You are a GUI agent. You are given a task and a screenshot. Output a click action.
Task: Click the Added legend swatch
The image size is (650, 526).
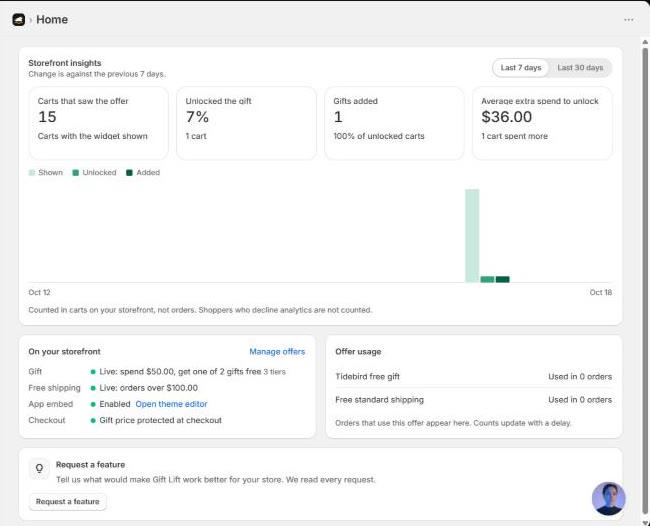click(x=129, y=172)
